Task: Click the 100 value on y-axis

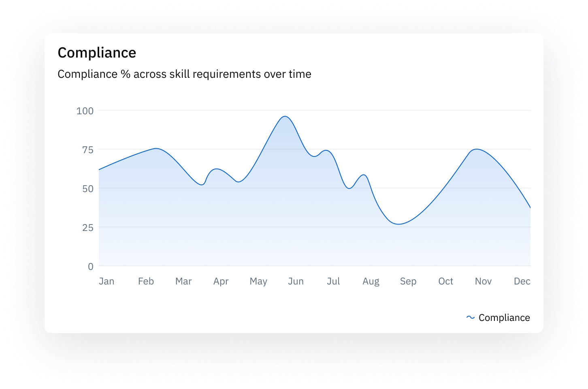Action: pyautogui.click(x=85, y=111)
